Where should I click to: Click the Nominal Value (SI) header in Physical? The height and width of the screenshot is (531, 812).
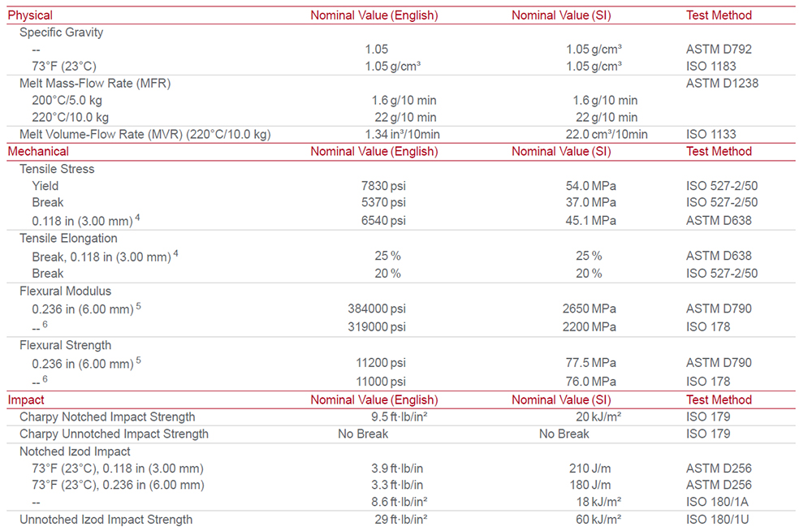[x=561, y=15]
